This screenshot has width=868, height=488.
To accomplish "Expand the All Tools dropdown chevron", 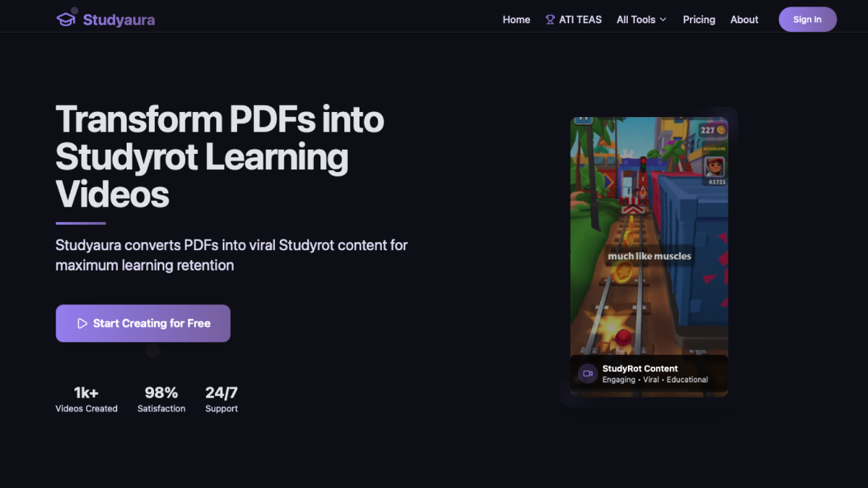I will (x=663, y=20).
